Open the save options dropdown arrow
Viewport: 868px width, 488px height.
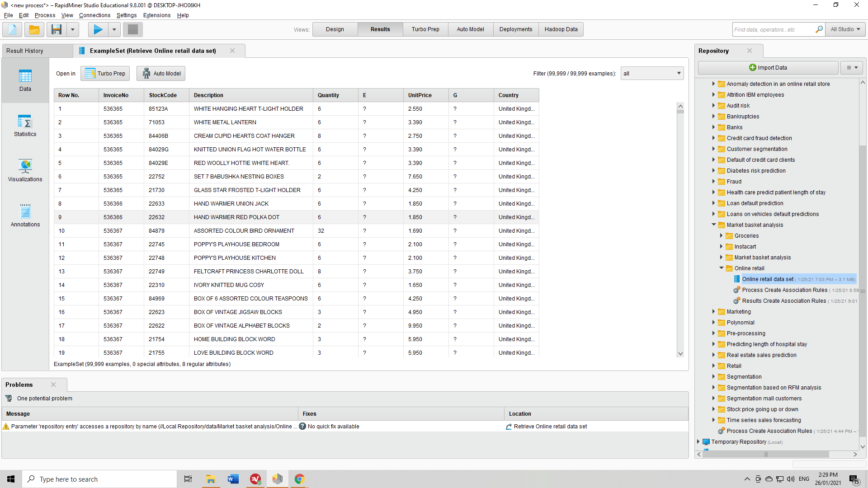[72, 30]
